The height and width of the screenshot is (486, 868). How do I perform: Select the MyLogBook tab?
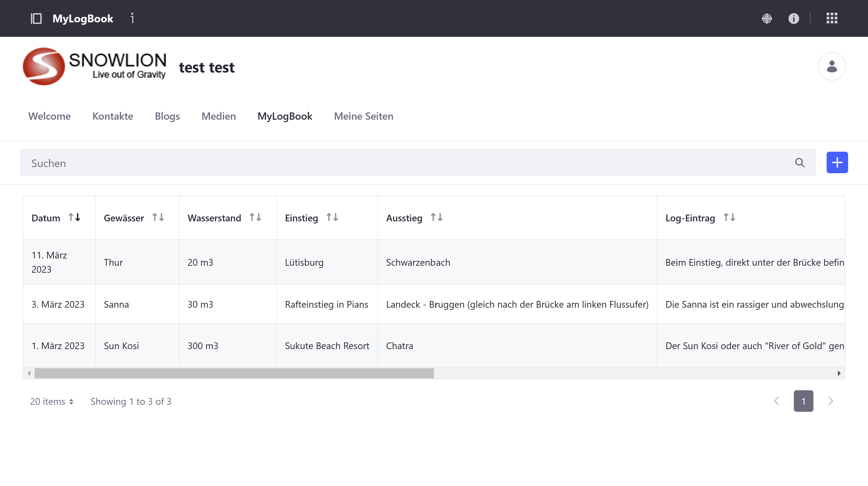(x=284, y=116)
